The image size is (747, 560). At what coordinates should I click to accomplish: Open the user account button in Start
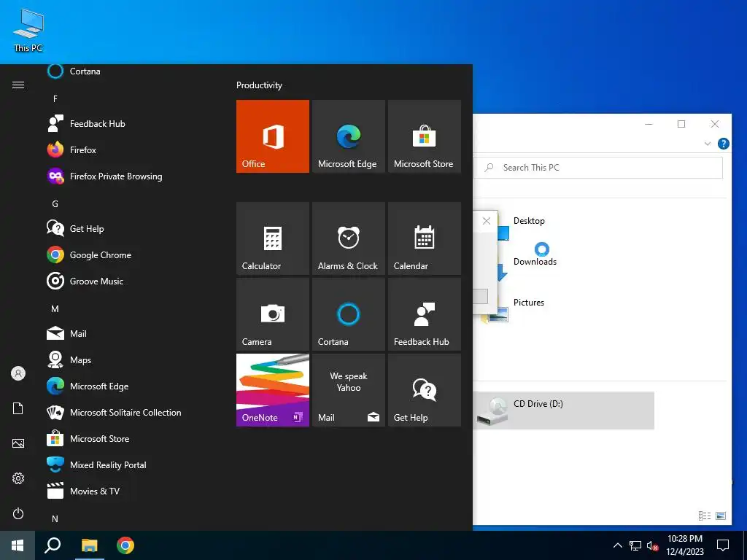(18, 373)
